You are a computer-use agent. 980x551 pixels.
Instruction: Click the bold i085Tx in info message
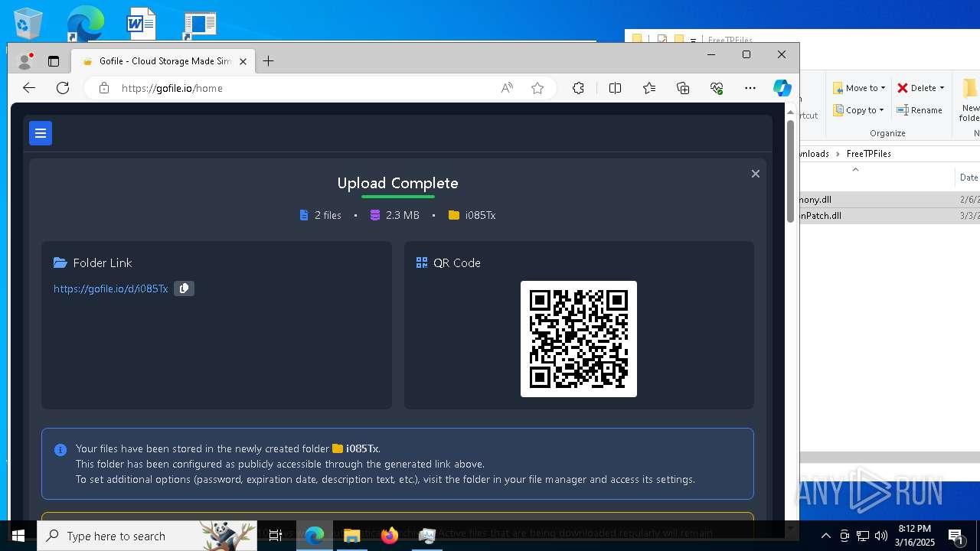[362, 448]
